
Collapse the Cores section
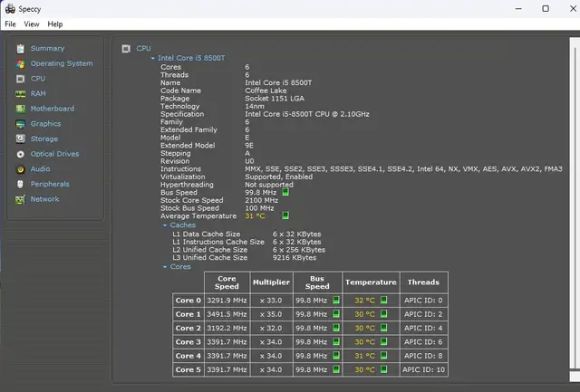(x=165, y=267)
